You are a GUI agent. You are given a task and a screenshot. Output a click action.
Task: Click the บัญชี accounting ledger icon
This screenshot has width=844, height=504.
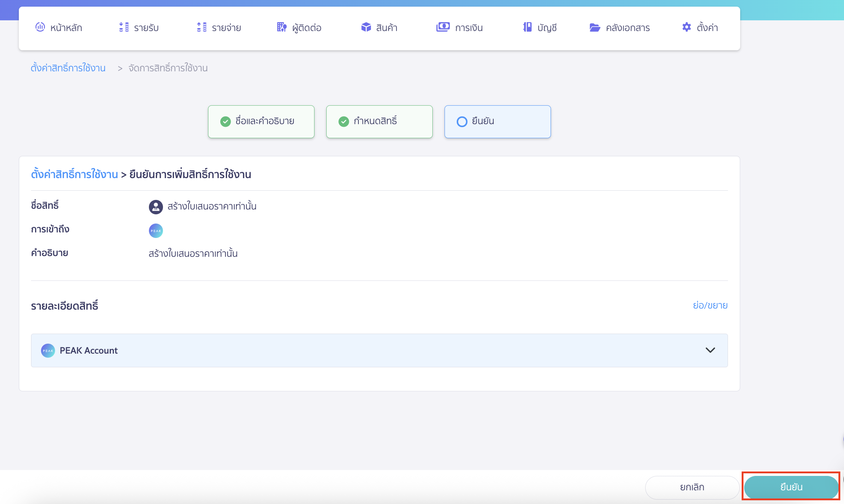pyautogui.click(x=527, y=27)
